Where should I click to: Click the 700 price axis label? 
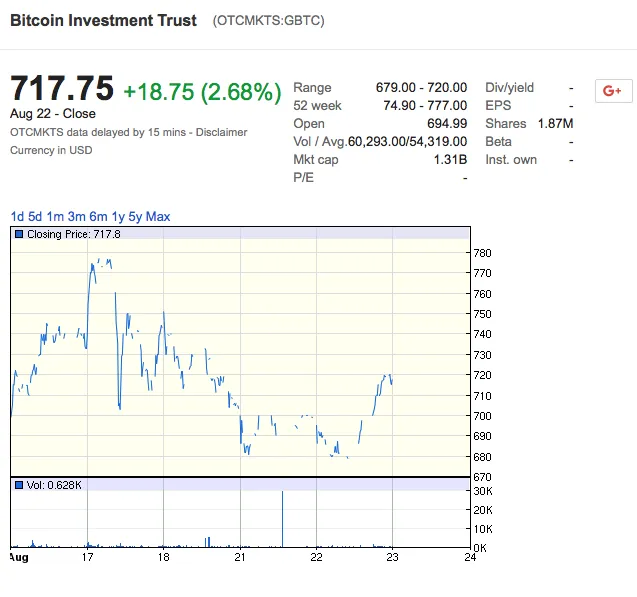click(483, 416)
